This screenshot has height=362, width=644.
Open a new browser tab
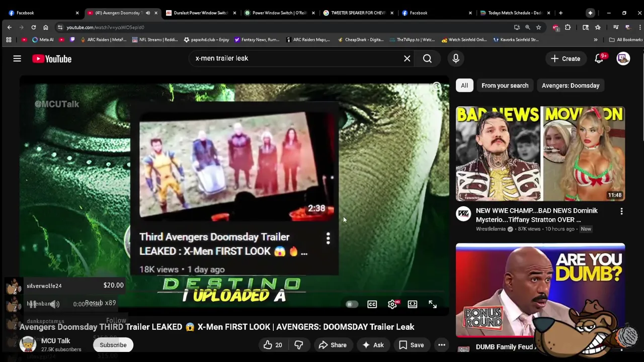coord(560,13)
